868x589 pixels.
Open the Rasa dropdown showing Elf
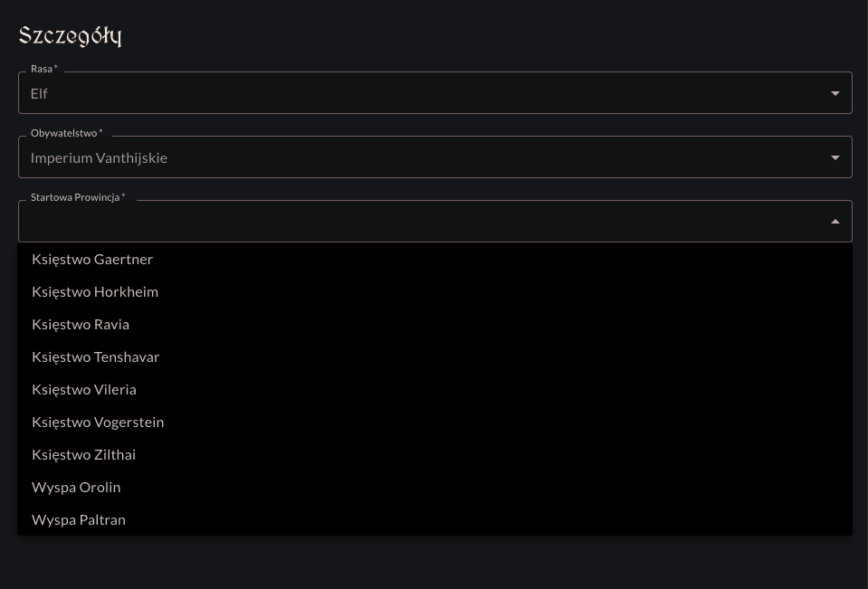435,93
